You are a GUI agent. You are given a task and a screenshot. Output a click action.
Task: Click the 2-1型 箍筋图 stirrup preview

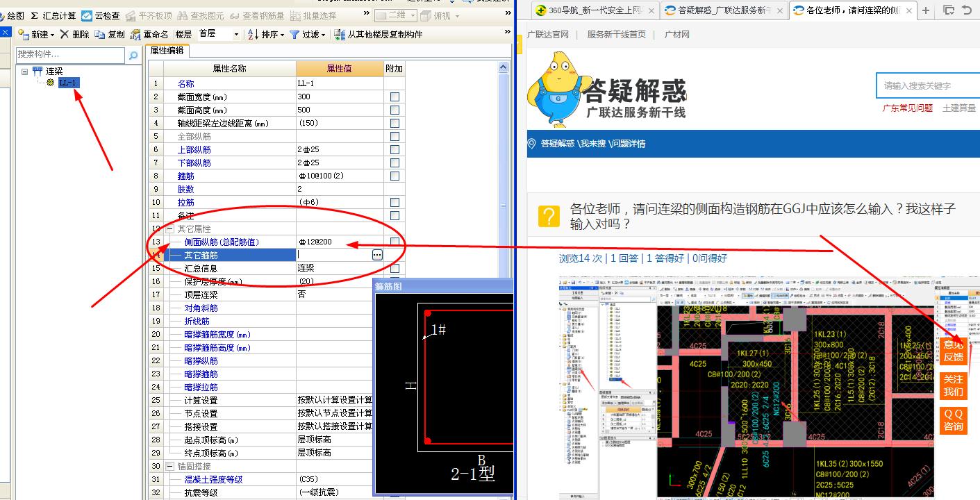pyautogui.click(x=445, y=393)
